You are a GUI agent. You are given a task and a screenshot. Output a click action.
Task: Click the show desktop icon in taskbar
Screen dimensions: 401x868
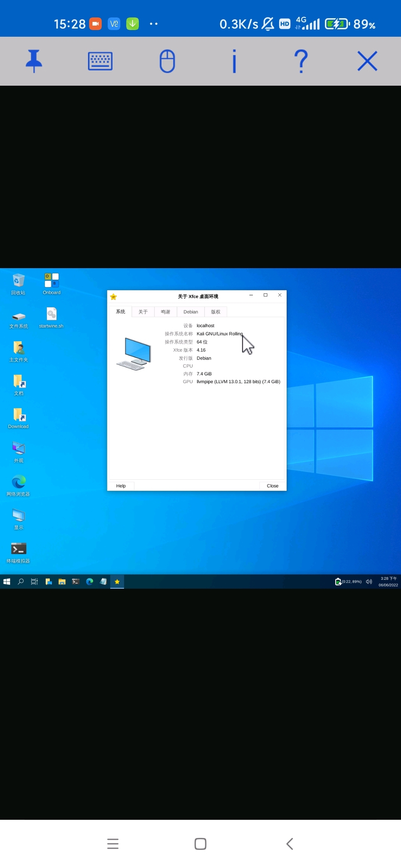[49, 582]
